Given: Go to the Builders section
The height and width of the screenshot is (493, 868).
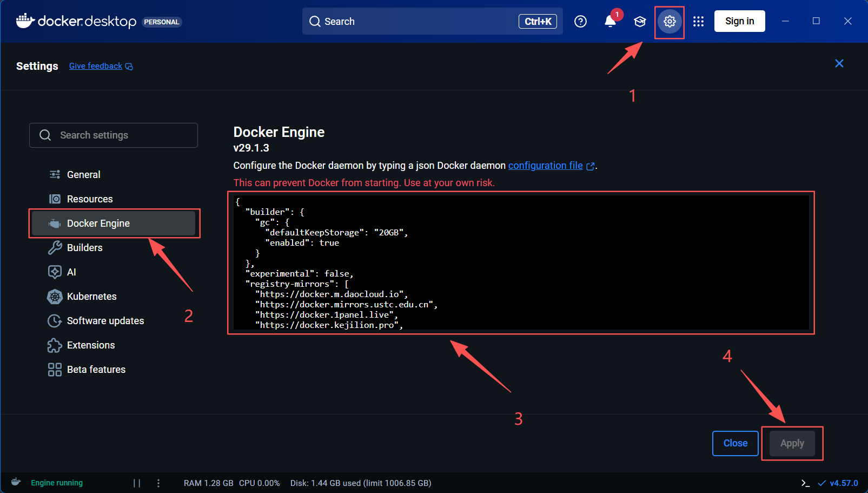Looking at the screenshot, I should [114, 247].
